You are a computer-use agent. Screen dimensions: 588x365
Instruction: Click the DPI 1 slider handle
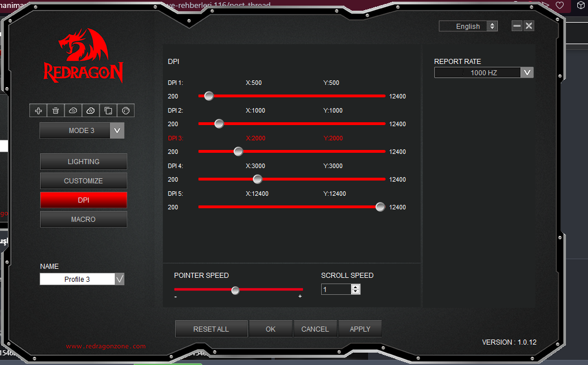click(209, 96)
